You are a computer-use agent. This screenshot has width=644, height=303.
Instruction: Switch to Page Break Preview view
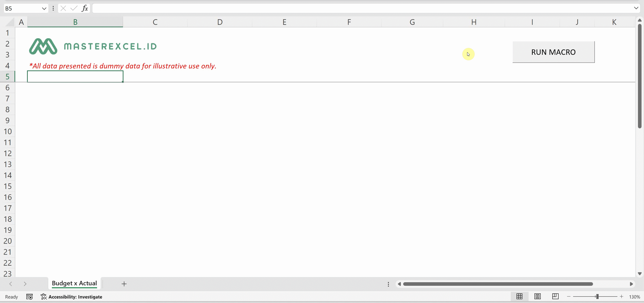coord(555,297)
